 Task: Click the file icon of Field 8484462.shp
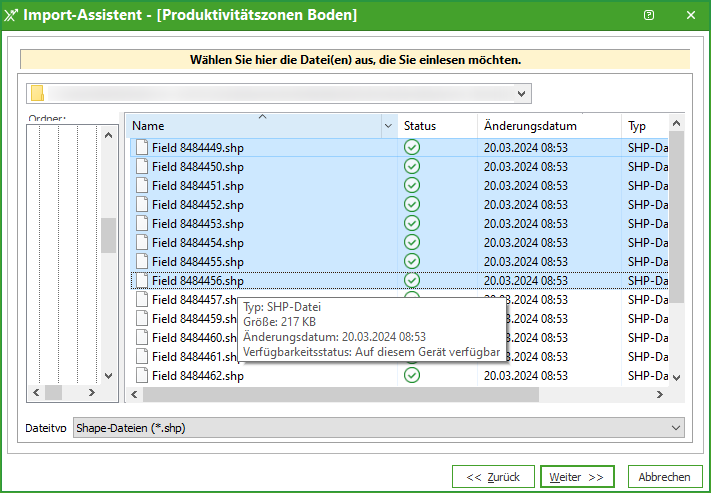coord(141,376)
